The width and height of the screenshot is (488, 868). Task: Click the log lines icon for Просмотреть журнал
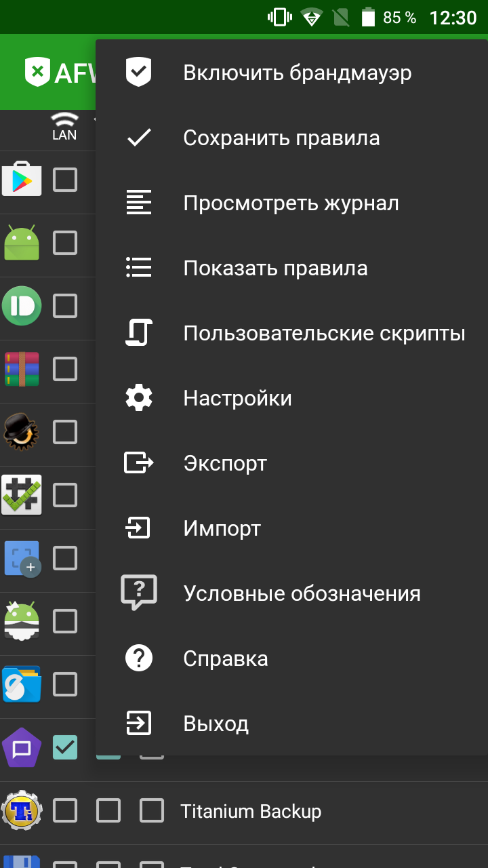point(139,203)
